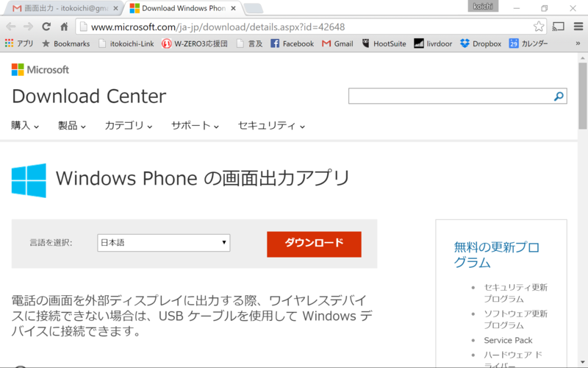Click the vertical scrollbar thumb

coord(582,96)
